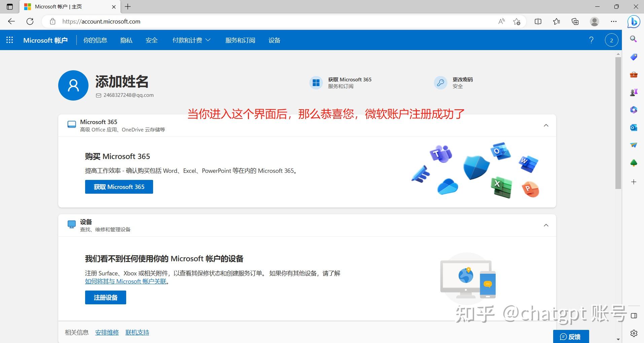Click the scrollbar down arrow
This screenshot has height=343, width=644.
[x=618, y=339]
